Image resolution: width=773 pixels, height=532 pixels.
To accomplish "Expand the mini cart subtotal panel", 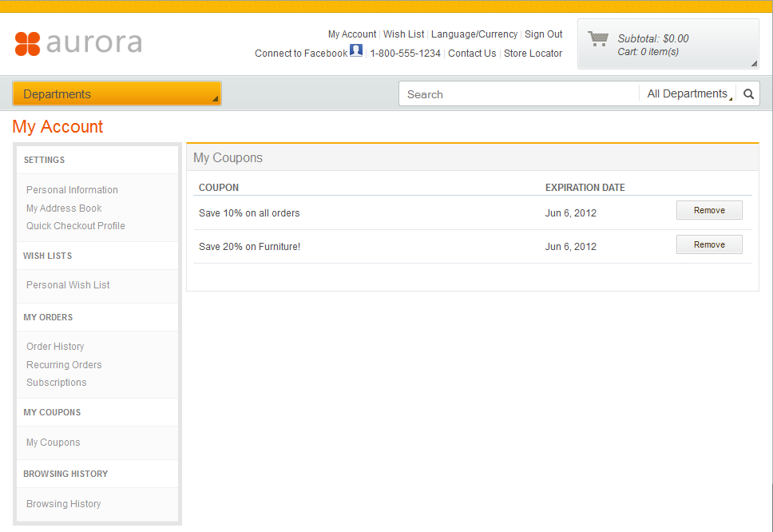I will [x=753, y=62].
